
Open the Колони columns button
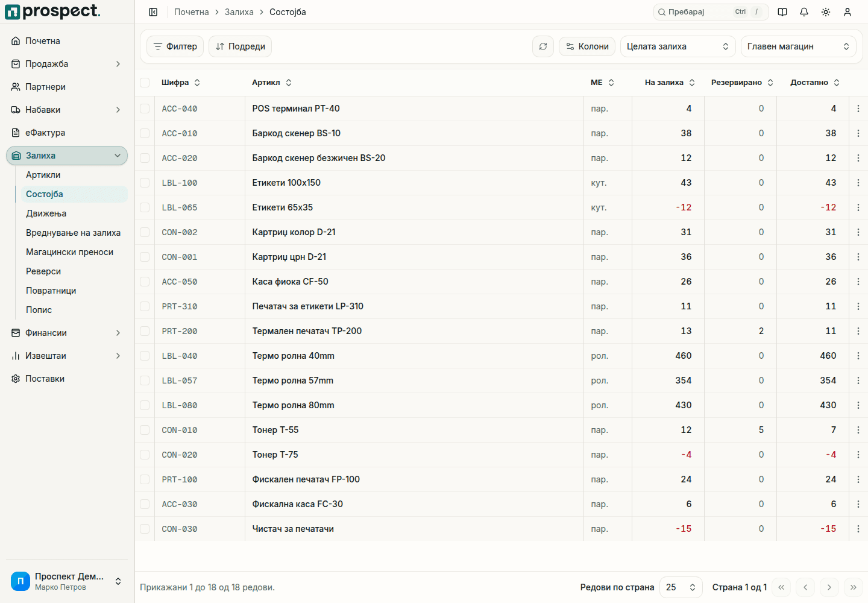pos(587,46)
